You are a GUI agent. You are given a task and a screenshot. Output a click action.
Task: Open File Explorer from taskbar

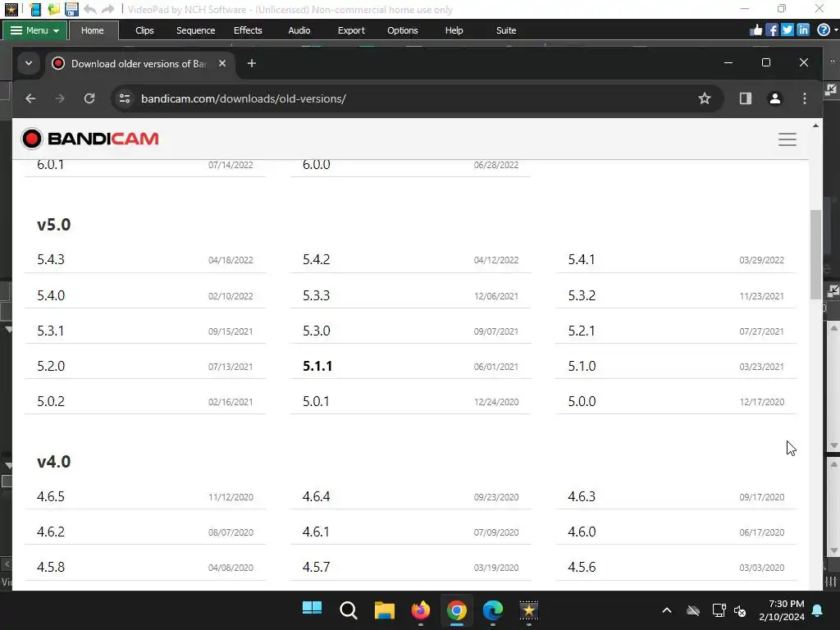pyautogui.click(x=384, y=609)
